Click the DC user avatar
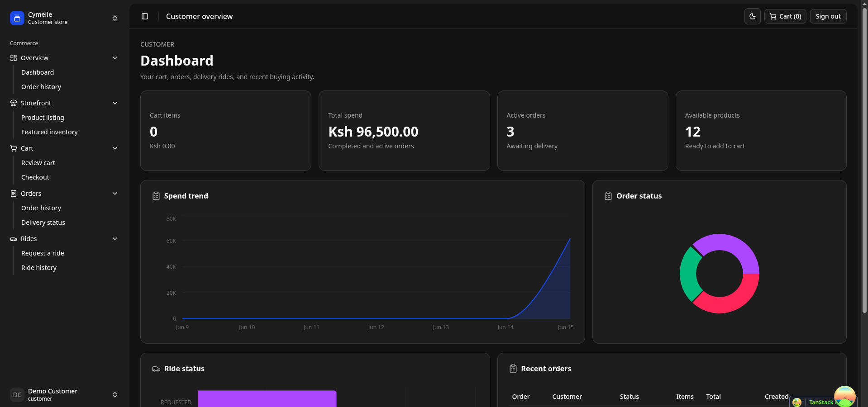The image size is (868, 407). point(17,395)
